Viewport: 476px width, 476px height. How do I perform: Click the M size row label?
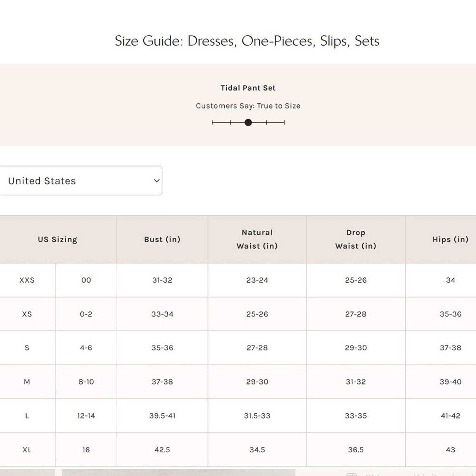point(27,382)
